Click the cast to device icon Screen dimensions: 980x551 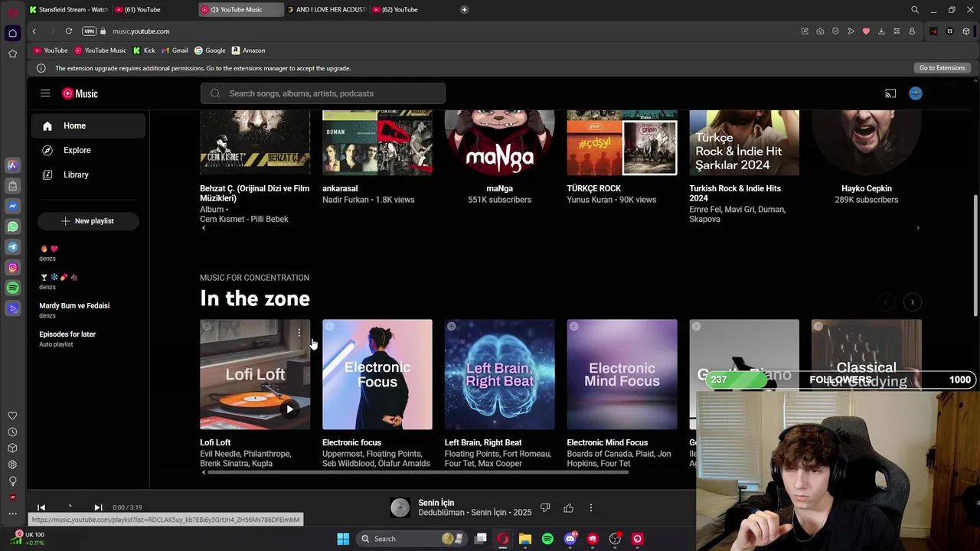(890, 93)
